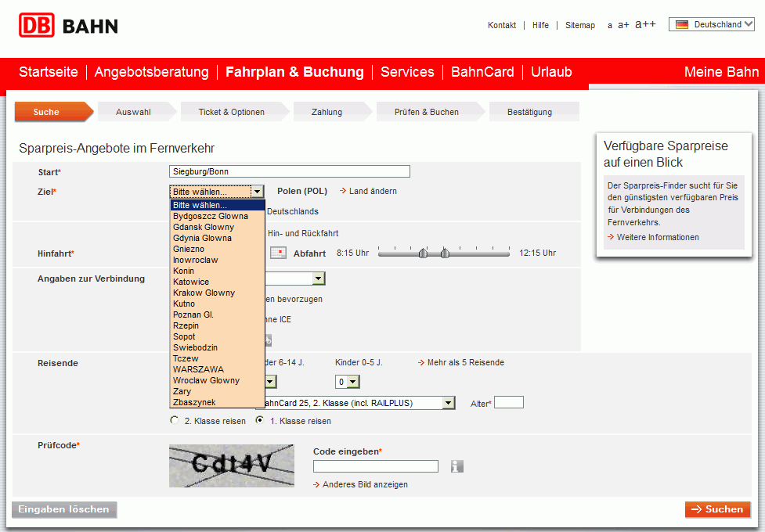Click the Suchen button
This screenshot has height=532, width=765.
[x=718, y=509]
